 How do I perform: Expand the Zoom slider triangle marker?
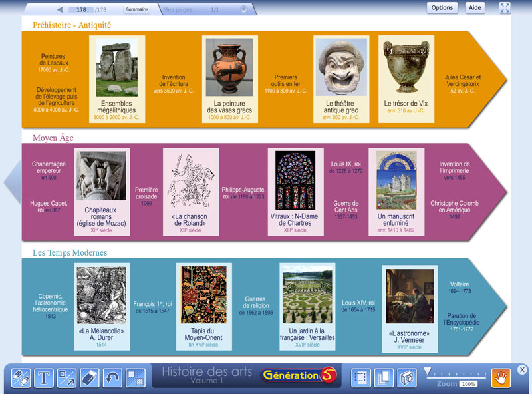(428, 371)
